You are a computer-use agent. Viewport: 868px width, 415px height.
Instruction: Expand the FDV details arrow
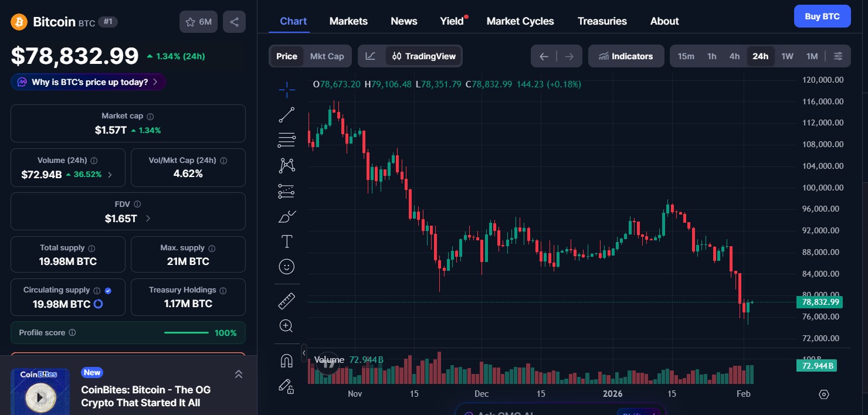point(148,218)
